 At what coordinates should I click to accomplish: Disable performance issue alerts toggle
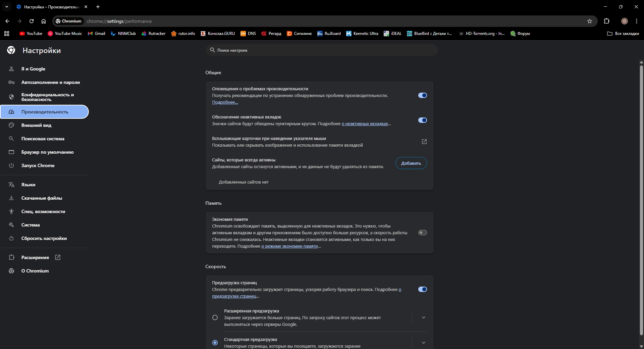tap(422, 96)
